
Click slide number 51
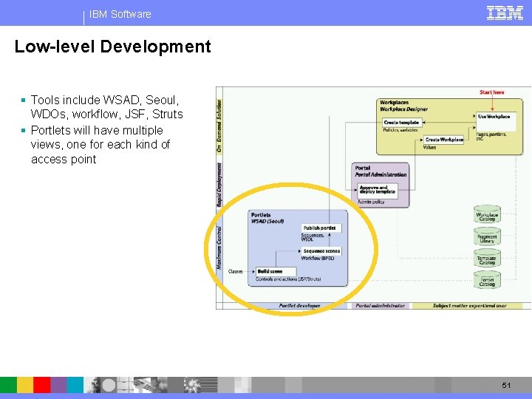(x=506, y=386)
